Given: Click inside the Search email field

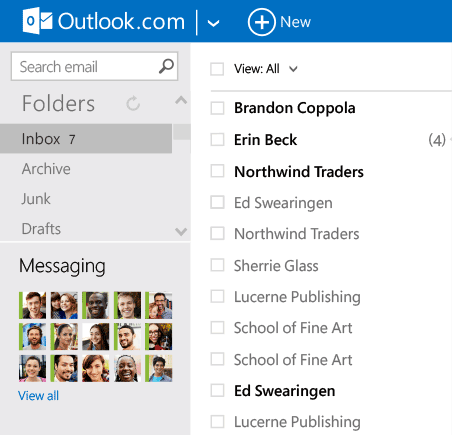Looking at the screenshot, I should click(94, 66).
